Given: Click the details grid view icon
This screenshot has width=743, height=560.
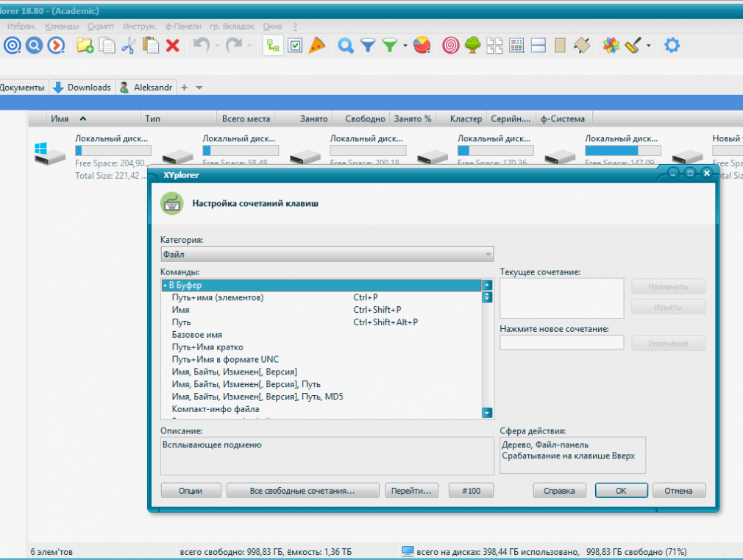Looking at the screenshot, I should click(x=516, y=46).
